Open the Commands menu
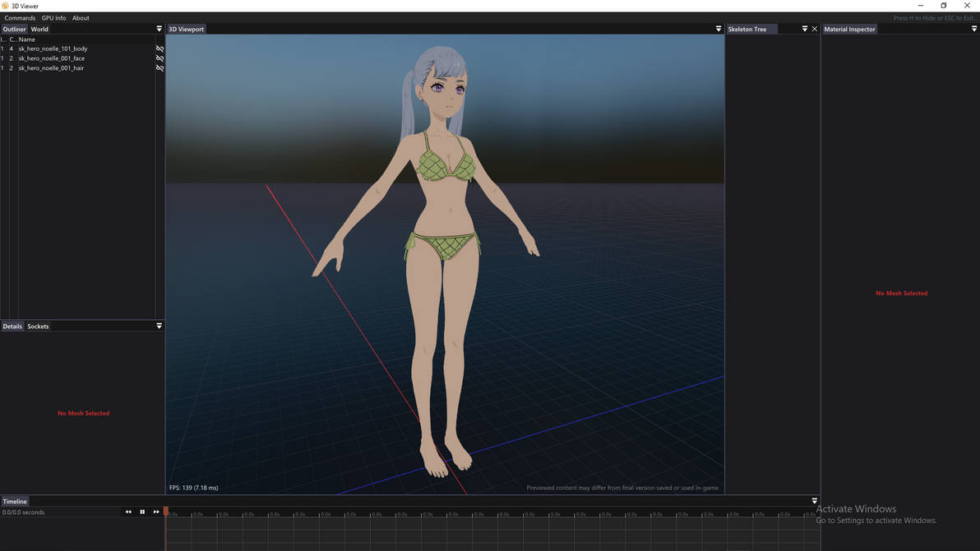980x551 pixels. pos(20,18)
